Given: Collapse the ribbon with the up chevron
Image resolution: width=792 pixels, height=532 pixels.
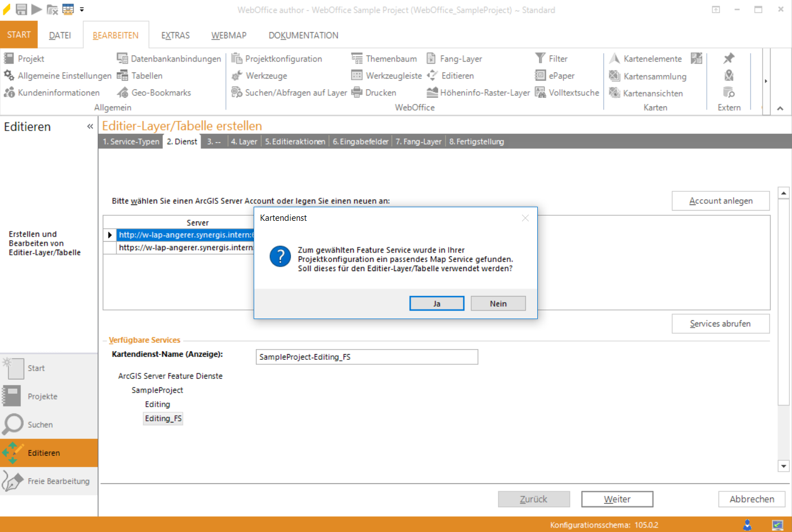Looking at the screenshot, I should click(x=780, y=108).
